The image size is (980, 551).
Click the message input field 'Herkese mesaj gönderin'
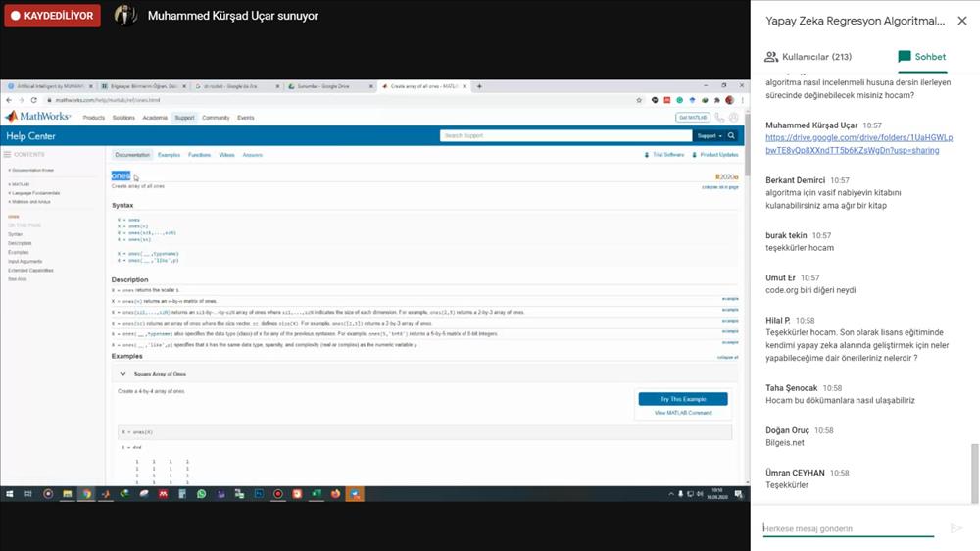tap(848, 528)
